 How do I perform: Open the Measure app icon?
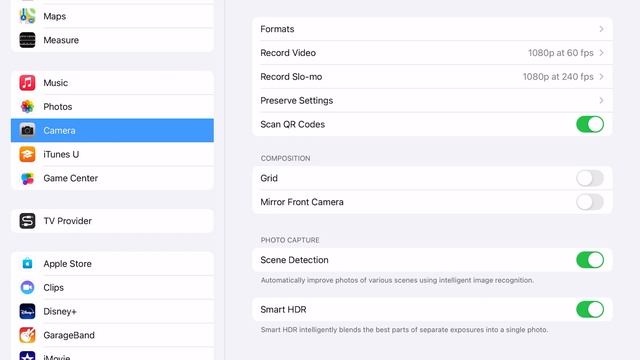coord(27,40)
